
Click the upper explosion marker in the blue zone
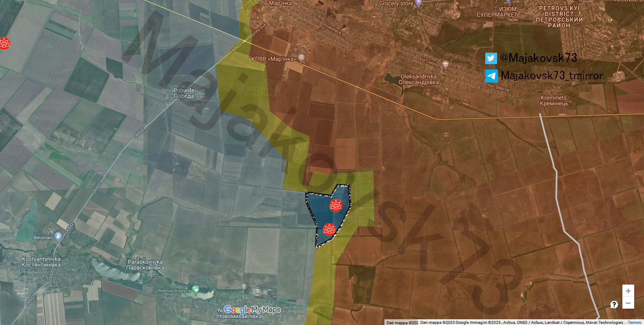click(x=335, y=205)
